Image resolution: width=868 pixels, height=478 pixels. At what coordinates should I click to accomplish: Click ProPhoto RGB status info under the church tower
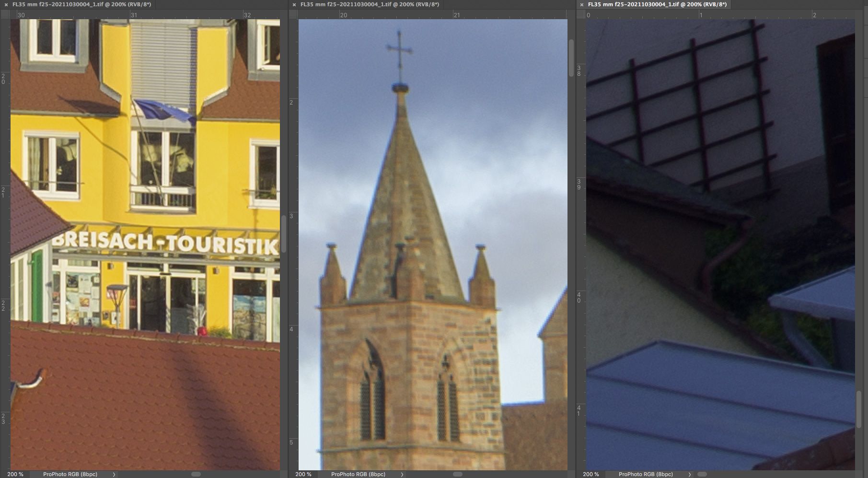[358, 474]
